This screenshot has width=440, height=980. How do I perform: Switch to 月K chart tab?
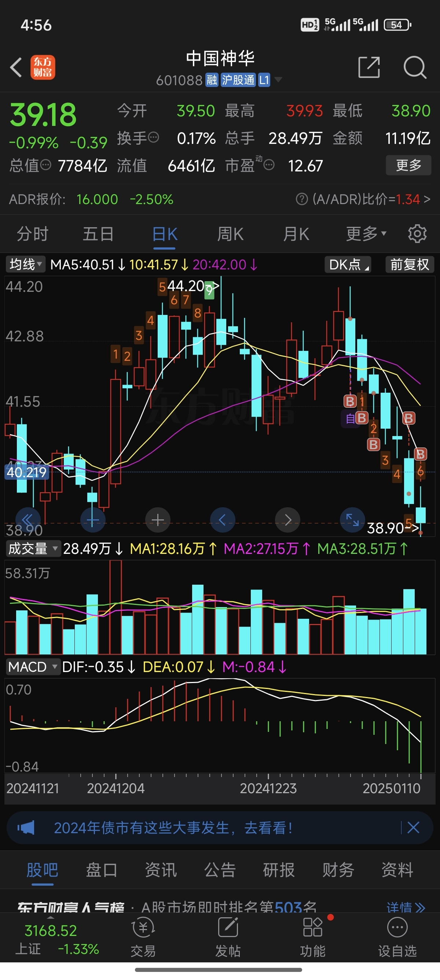[296, 233]
